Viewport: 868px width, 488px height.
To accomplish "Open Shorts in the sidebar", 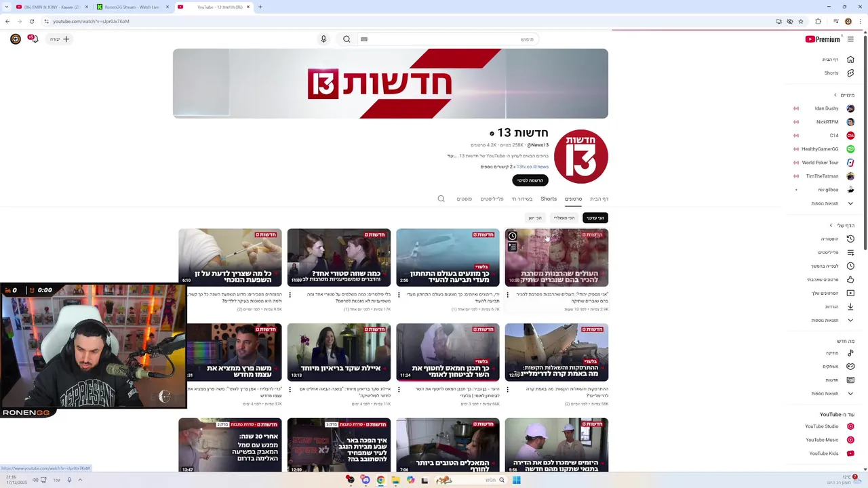I will (x=838, y=73).
